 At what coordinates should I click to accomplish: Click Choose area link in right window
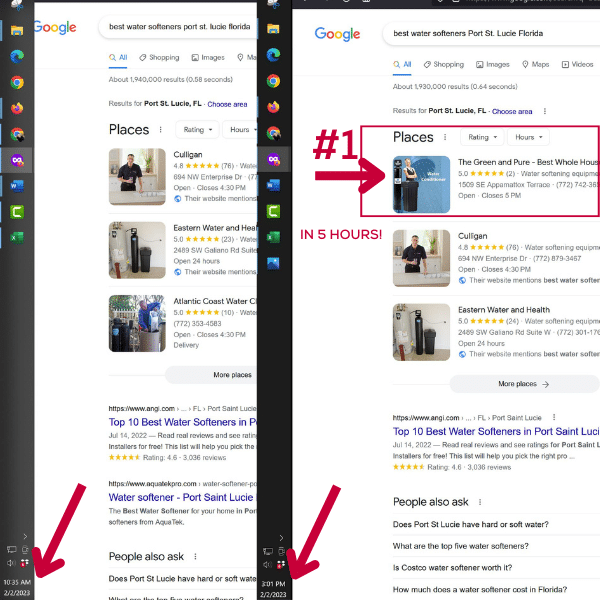click(512, 111)
